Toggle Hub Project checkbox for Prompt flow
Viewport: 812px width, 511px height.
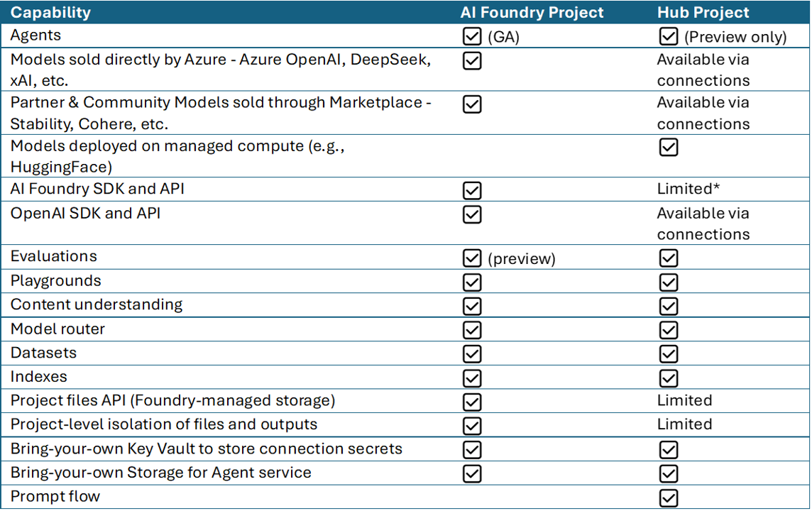pos(669,498)
